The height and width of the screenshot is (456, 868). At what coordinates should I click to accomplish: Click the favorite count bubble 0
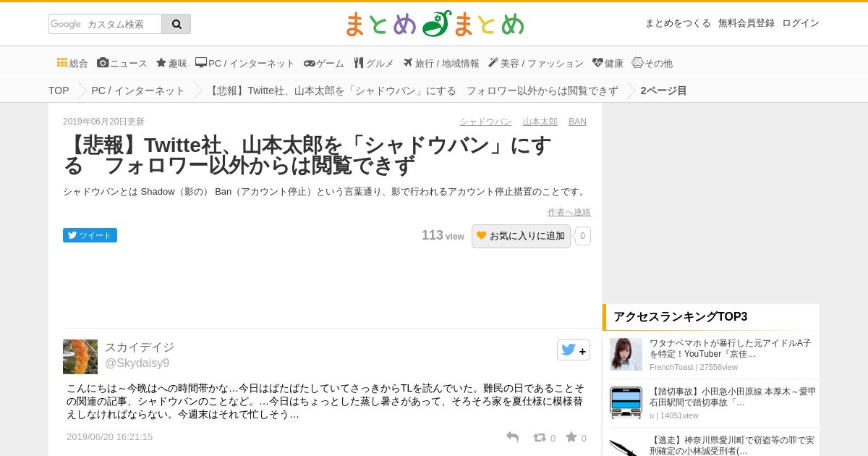point(583,236)
